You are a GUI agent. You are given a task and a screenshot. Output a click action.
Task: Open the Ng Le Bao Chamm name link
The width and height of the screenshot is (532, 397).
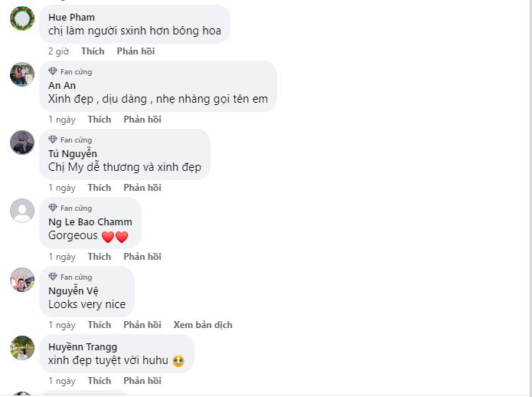(x=90, y=222)
